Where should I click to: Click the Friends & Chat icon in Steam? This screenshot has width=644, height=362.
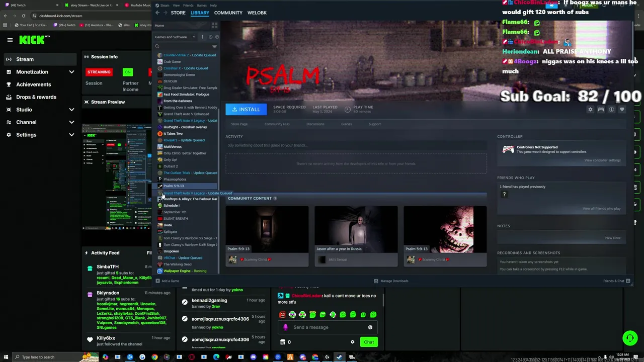pos(628,281)
